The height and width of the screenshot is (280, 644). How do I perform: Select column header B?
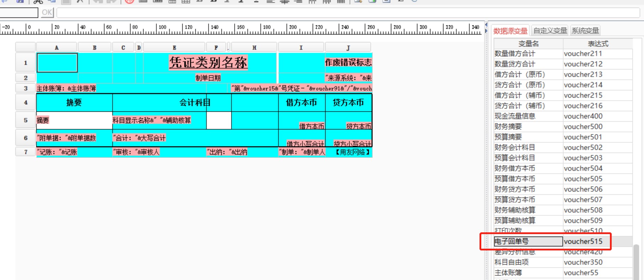(x=95, y=47)
